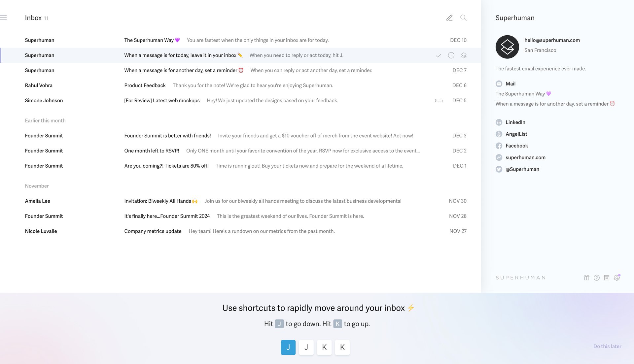Click 'Do this later' to skip the tutorial
The height and width of the screenshot is (364, 634).
(607, 346)
